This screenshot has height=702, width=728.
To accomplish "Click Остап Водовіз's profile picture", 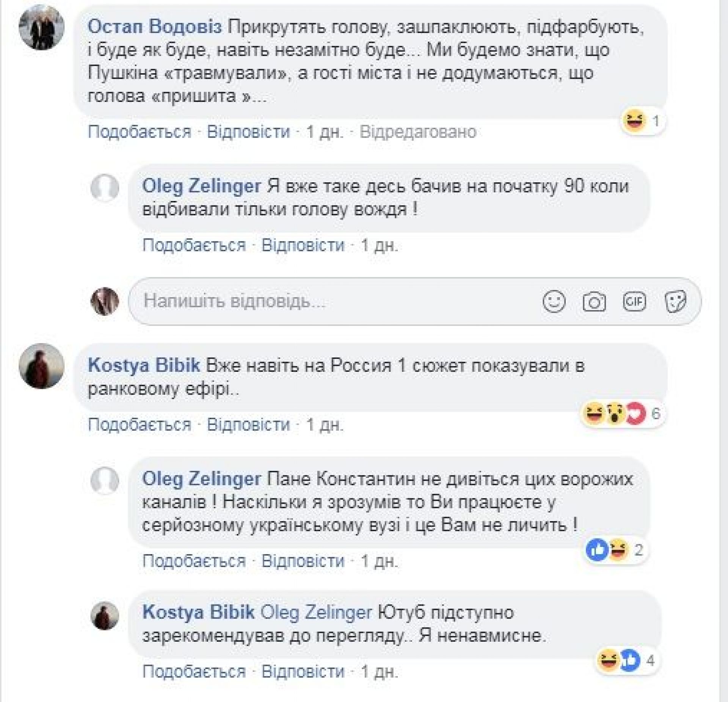I will 42,27.
